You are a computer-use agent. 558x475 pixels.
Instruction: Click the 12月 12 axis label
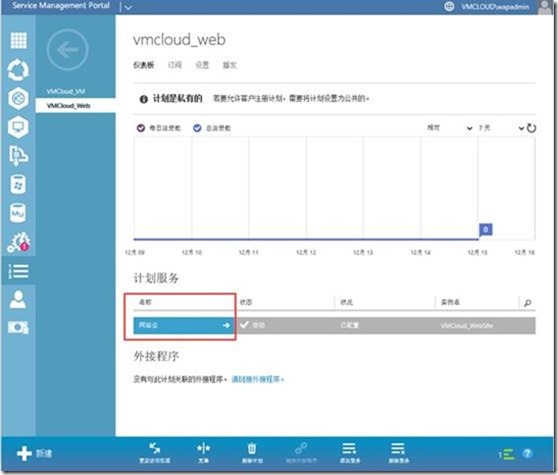point(306,252)
